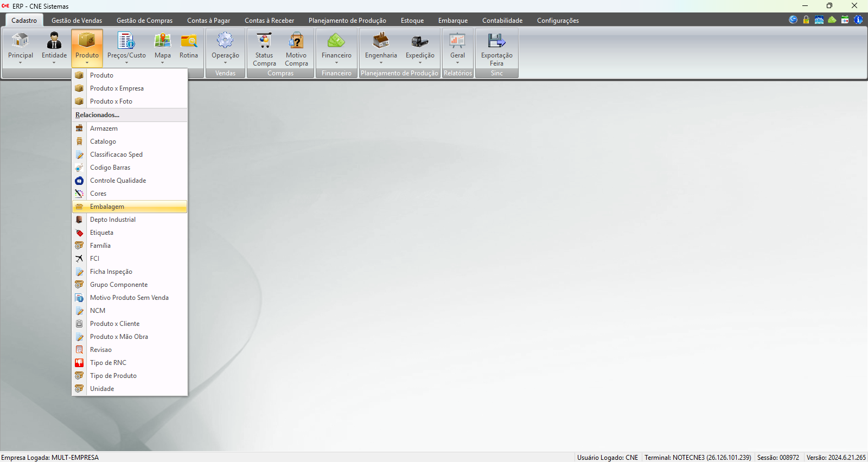Switch to Gestão de Vendas tab
868x462 pixels.
[76, 21]
